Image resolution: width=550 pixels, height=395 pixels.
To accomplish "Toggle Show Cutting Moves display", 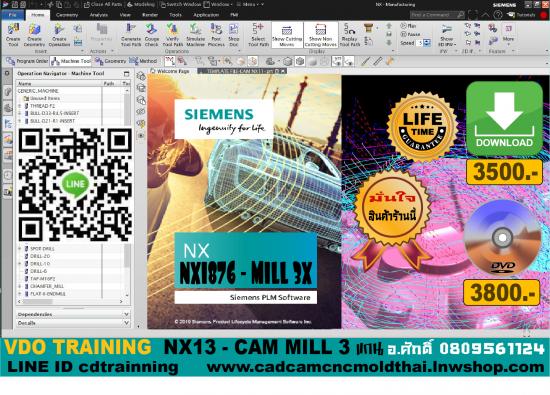I will point(287,35).
